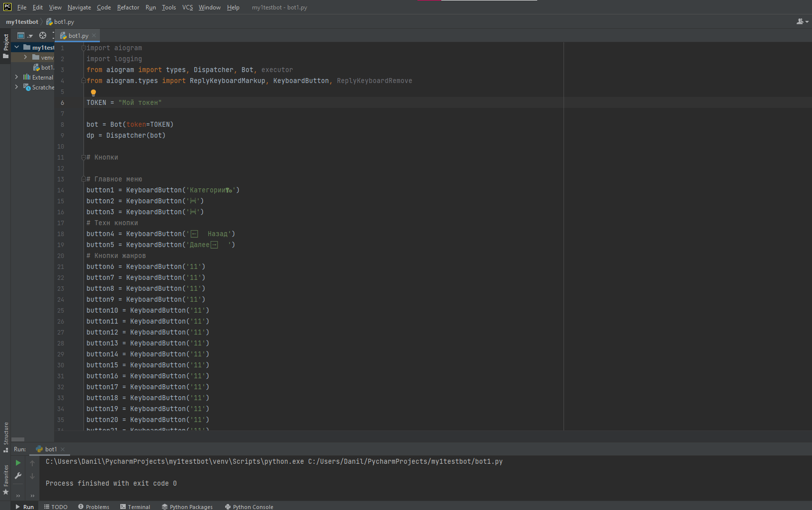Show more run toolbar actions under wrench
Viewport: 812px width, 510px height.
(x=18, y=495)
